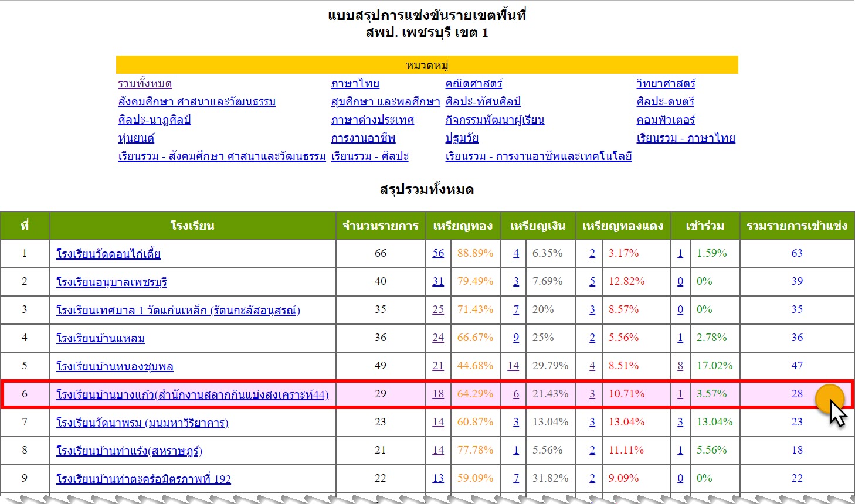Open the ศิลปะ-ทัศนศิลป์ category link
The width and height of the screenshot is (855, 504).
pyautogui.click(x=483, y=102)
